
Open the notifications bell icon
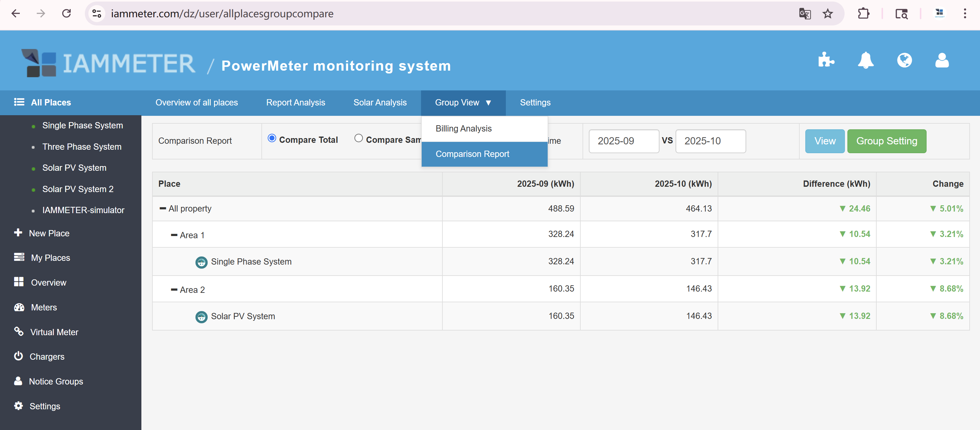point(866,60)
